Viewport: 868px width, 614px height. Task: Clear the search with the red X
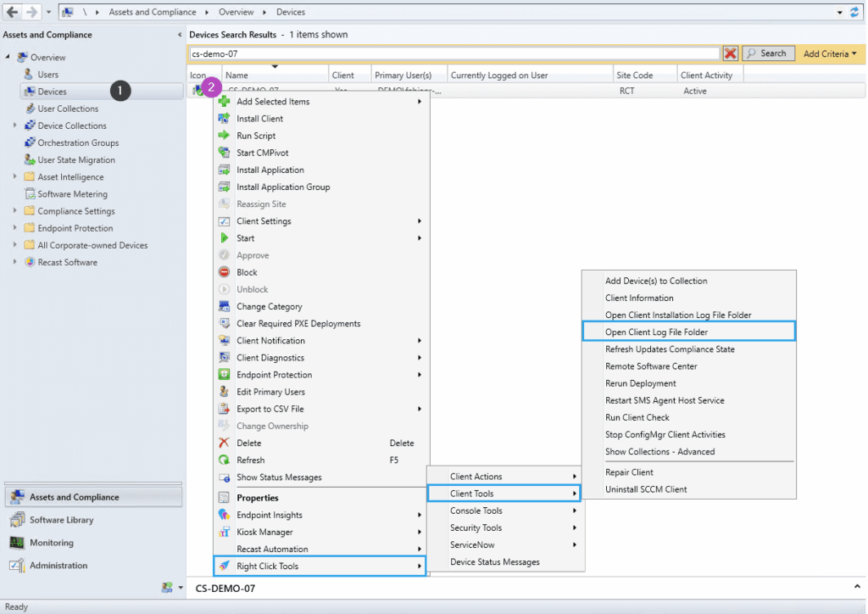coord(730,53)
